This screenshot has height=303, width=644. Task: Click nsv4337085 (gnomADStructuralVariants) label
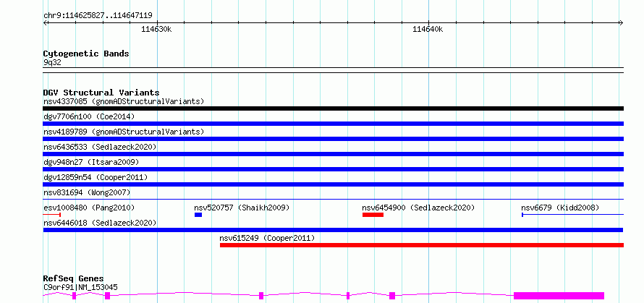(x=124, y=101)
